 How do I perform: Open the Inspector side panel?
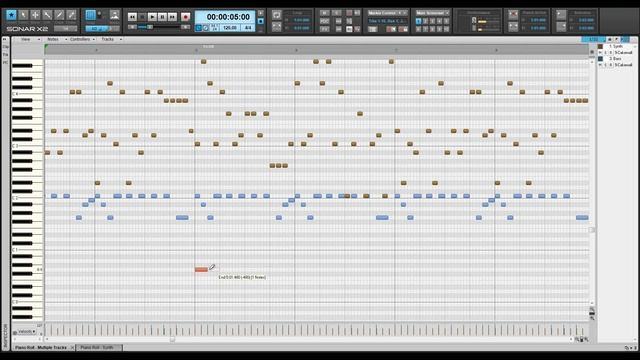coord(5,337)
